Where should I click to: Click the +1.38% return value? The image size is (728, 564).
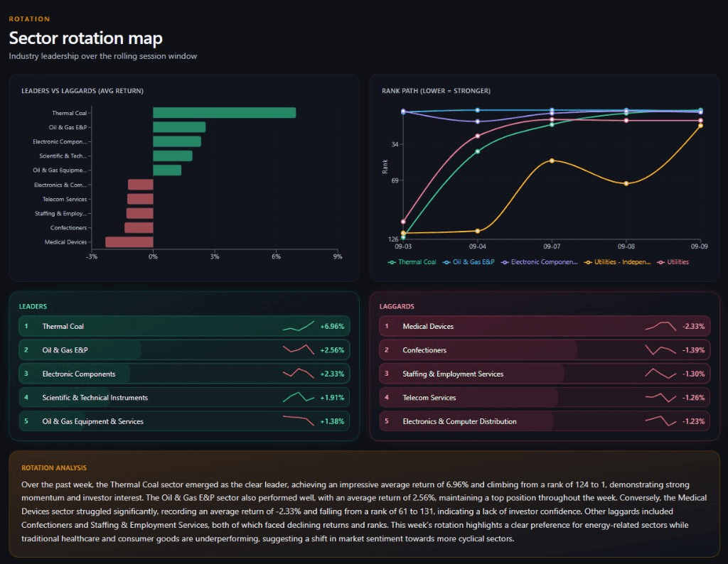coord(332,421)
